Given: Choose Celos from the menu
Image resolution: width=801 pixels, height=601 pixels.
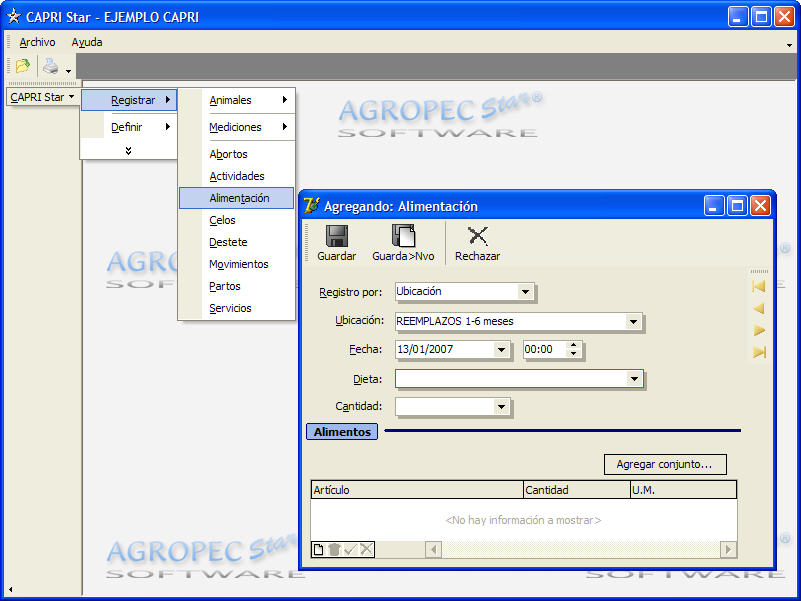Looking at the screenshot, I should coord(237,220).
